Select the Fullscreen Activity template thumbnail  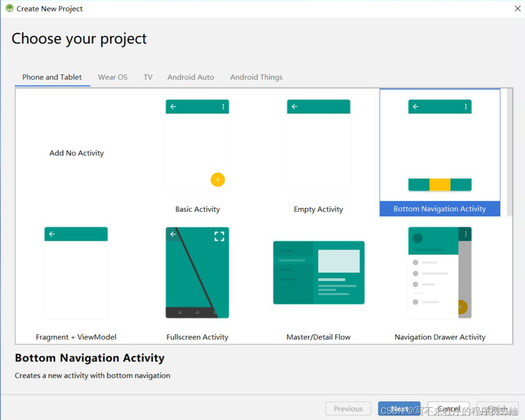[197, 273]
